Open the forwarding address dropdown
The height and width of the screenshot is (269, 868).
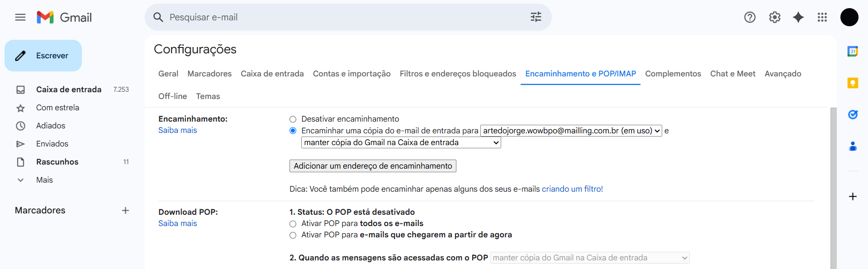tap(571, 131)
